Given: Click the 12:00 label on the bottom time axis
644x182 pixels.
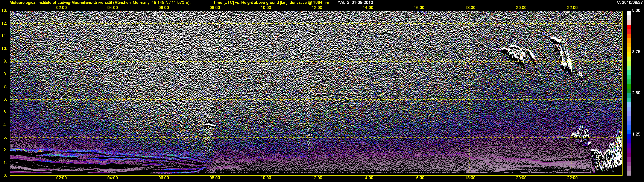Looking at the screenshot, I should [x=317, y=178].
